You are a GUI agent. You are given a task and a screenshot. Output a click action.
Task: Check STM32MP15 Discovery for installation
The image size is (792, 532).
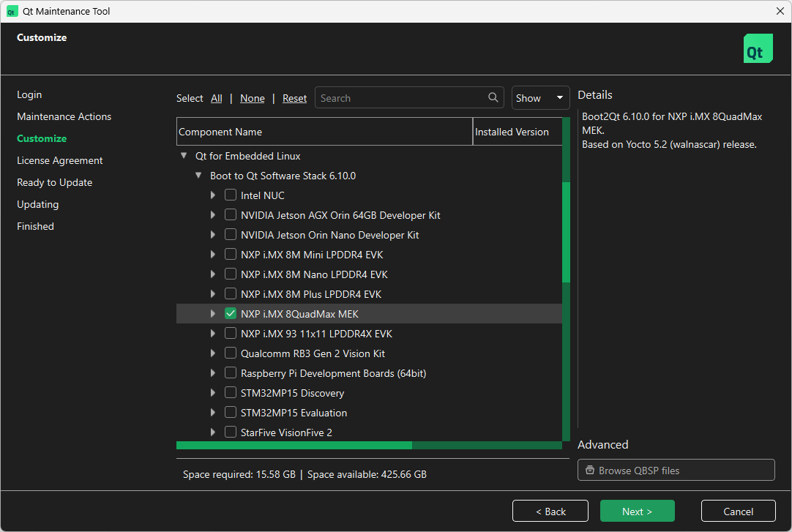[231, 392]
